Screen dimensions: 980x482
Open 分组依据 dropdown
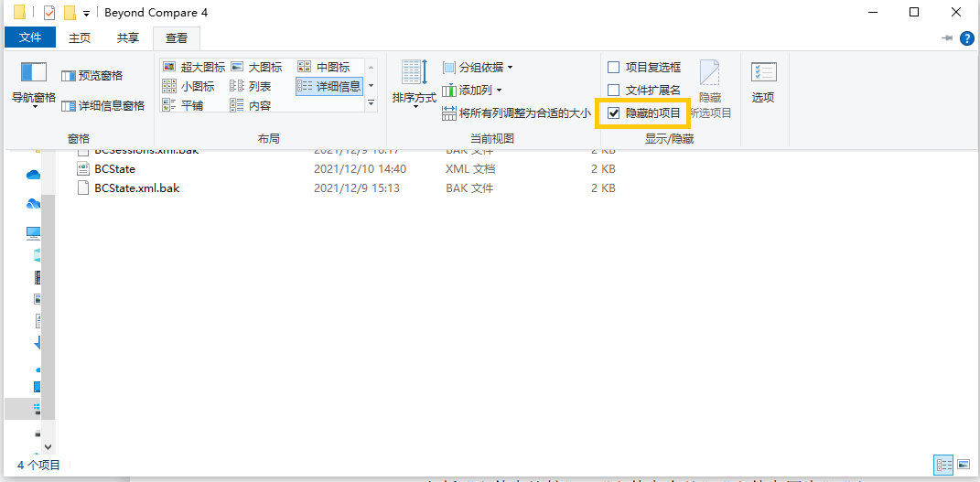[x=479, y=68]
